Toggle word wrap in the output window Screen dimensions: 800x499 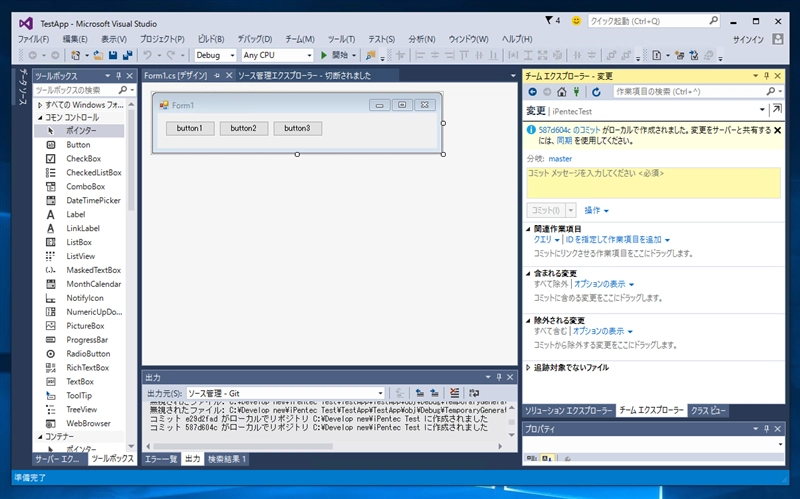474,393
